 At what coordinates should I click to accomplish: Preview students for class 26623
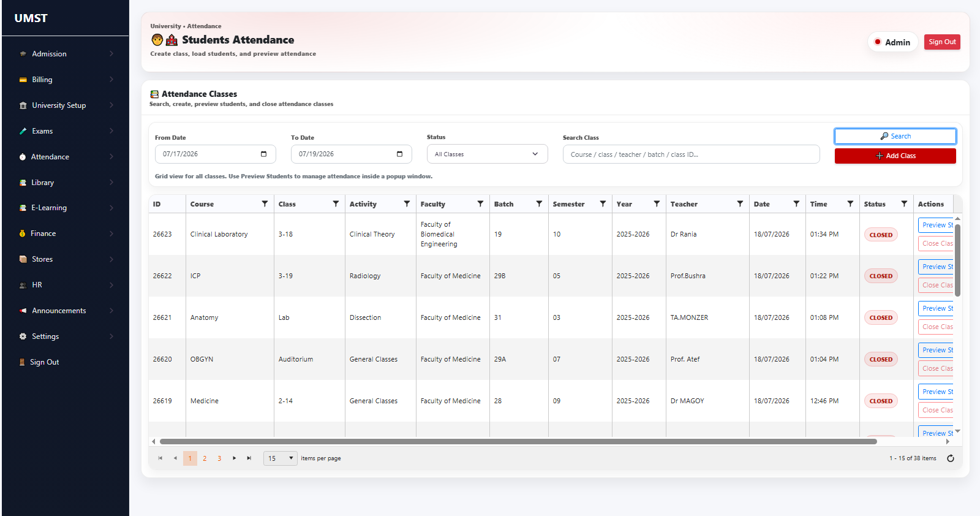[x=936, y=225]
